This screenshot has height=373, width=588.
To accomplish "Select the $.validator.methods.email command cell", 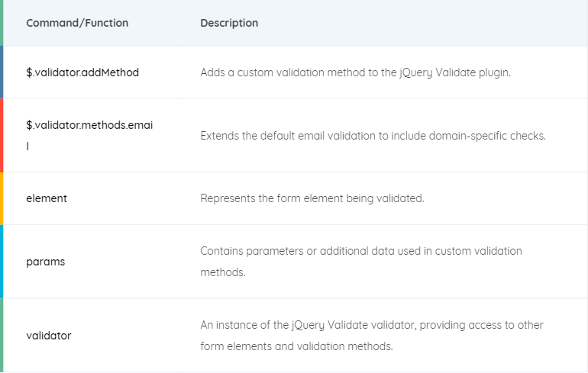I will click(89, 135).
